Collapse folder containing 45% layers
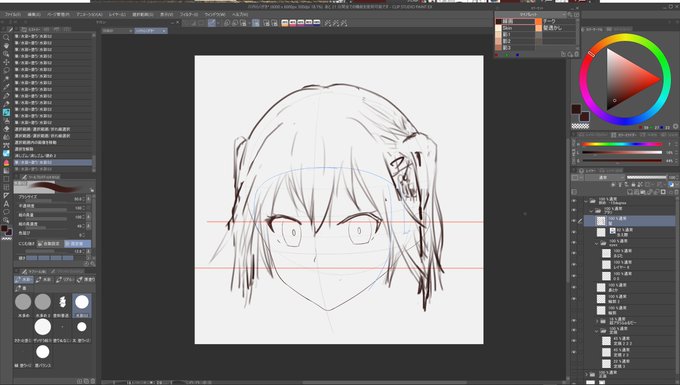Image resolution: width=680 pixels, height=385 pixels. (x=597, y=331)
